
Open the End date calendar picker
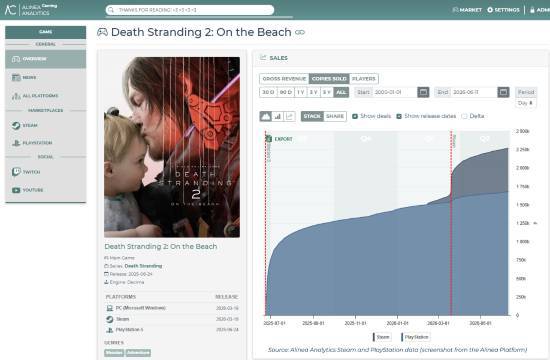pyautogui.click(x=503, y=92)
